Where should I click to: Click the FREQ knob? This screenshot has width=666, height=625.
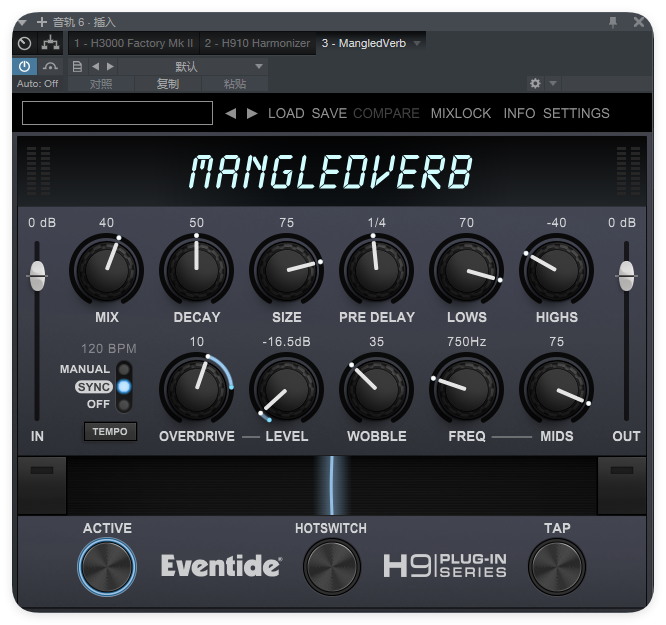(x=466, y=389)
